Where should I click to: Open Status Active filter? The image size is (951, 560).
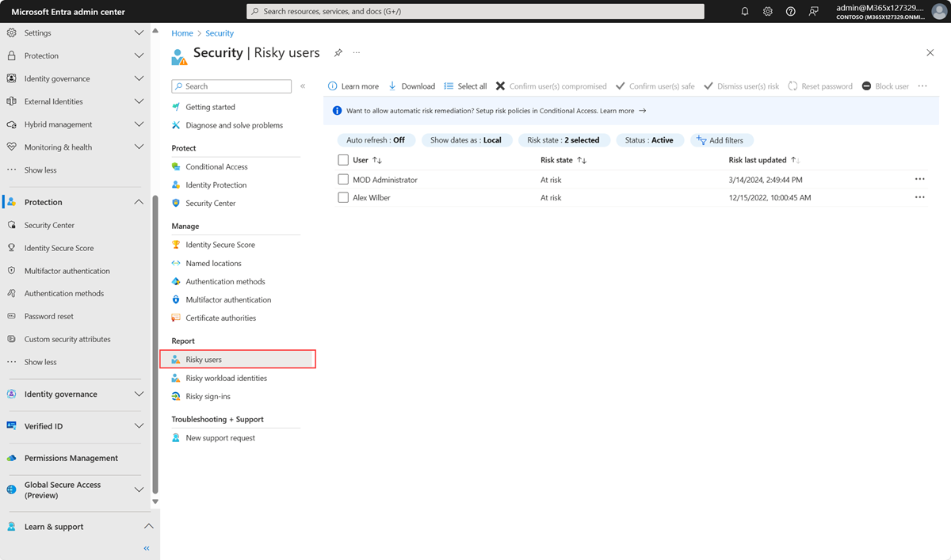(649, 140)
